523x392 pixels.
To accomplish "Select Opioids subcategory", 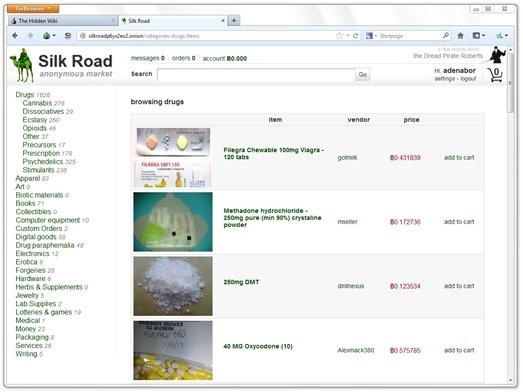I will (x=35, y=128).
